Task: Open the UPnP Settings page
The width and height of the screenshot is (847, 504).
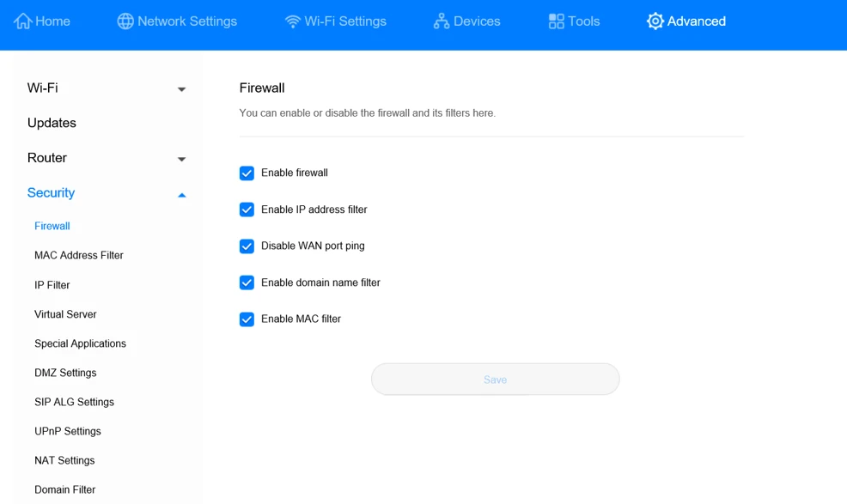Action: 66,431
